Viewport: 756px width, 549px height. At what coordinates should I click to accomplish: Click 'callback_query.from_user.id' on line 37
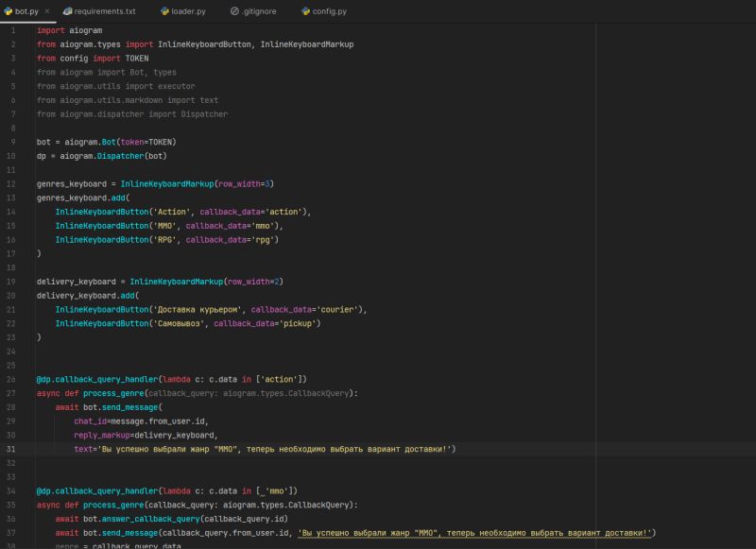pos(225,533)
